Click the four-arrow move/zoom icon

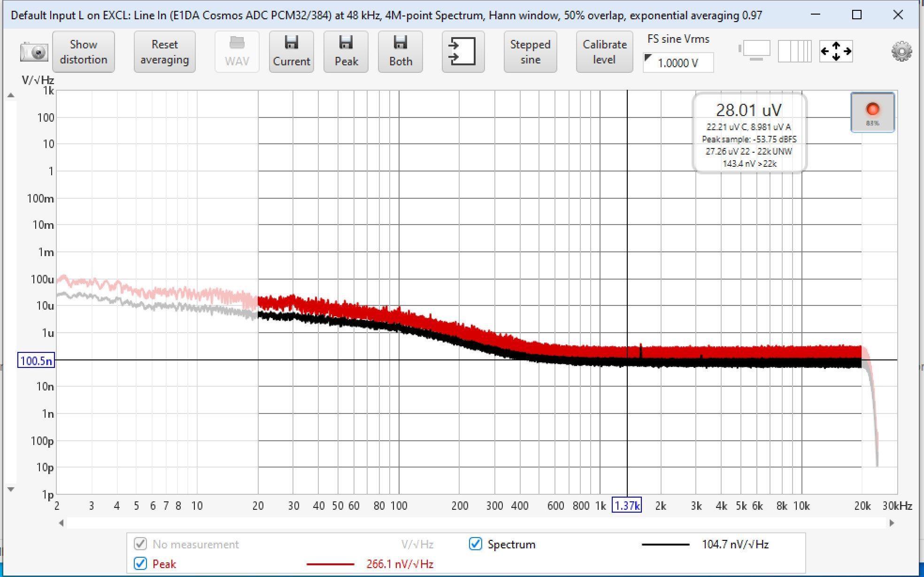(836, 51)
